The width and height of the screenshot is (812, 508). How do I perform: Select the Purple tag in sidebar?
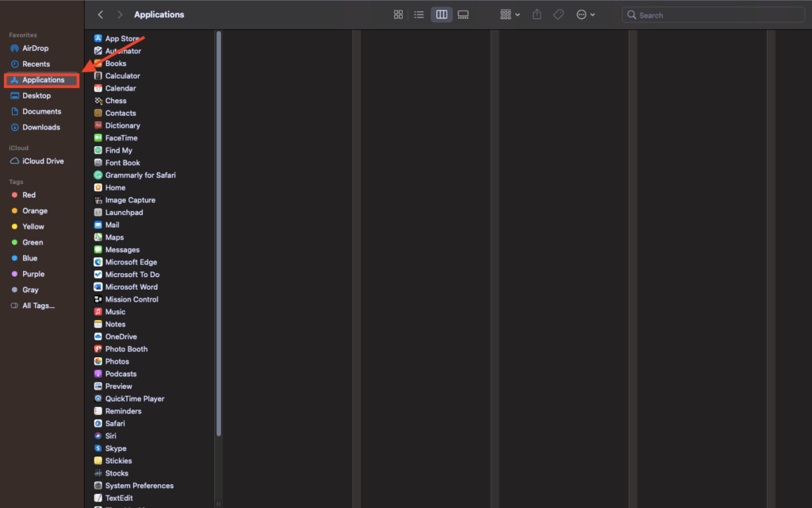(33, 274)
